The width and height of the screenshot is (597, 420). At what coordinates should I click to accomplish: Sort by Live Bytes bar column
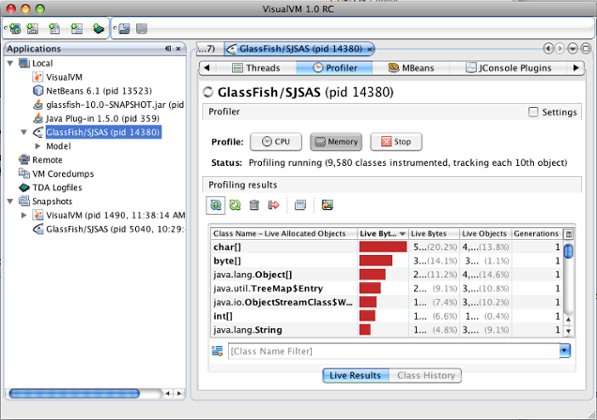[x=383, y=234]
